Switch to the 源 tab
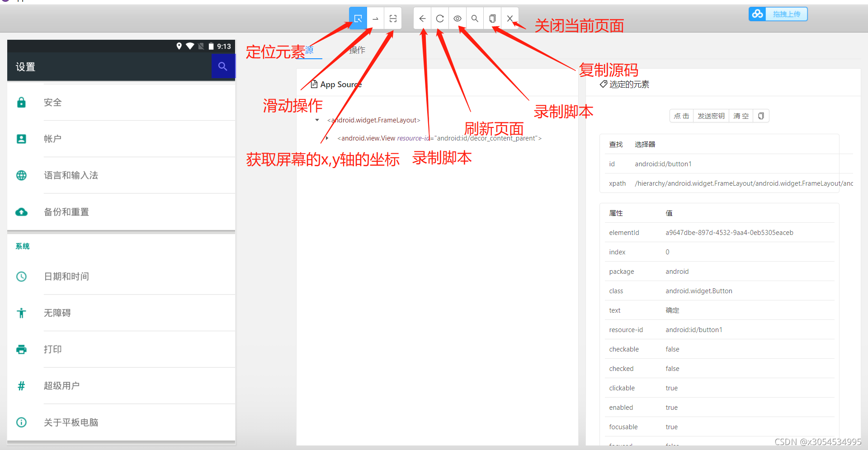868x450 pixels. (310, 50)
